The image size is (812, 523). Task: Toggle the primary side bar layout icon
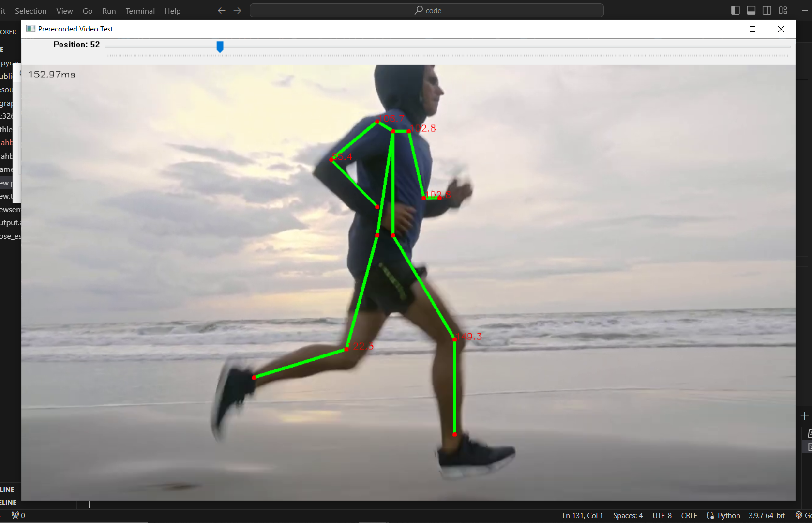[x=735, y=10]
